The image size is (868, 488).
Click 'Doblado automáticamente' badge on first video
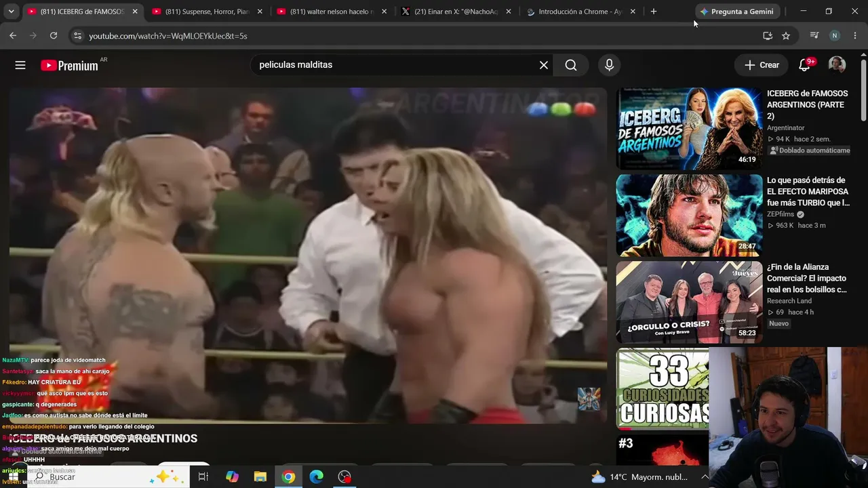pyautogui.click(x=809, y=150)
